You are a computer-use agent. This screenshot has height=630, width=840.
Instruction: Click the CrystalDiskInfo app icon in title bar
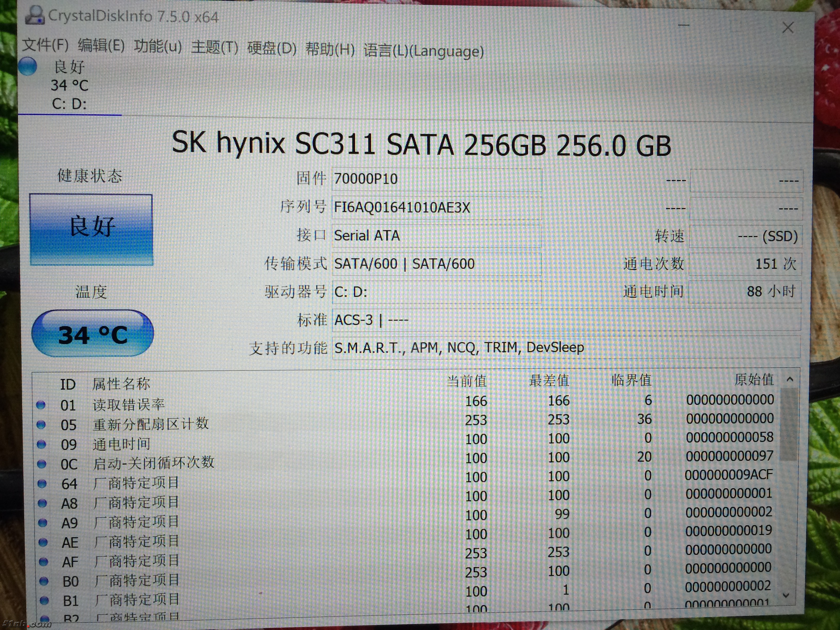(35, 15)
